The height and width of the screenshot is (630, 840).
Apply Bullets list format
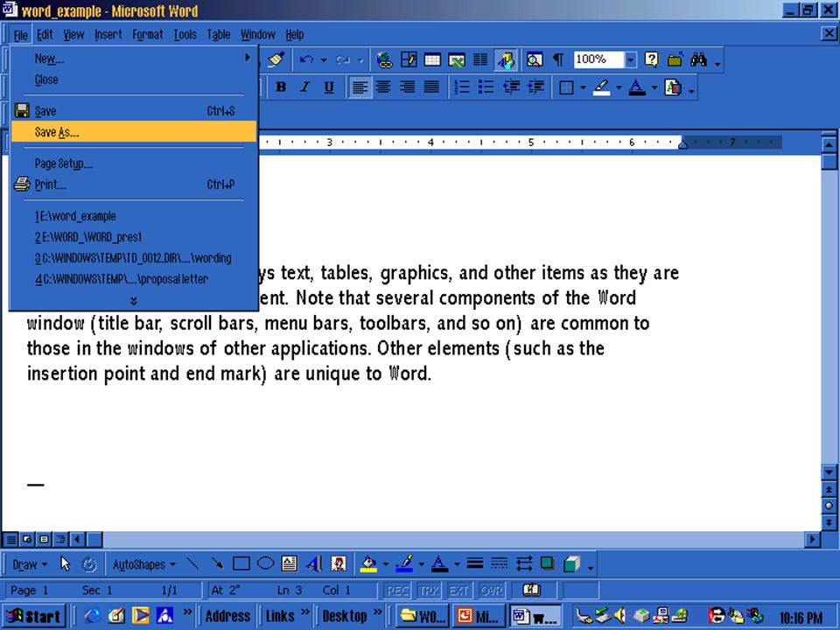[486, 87]
